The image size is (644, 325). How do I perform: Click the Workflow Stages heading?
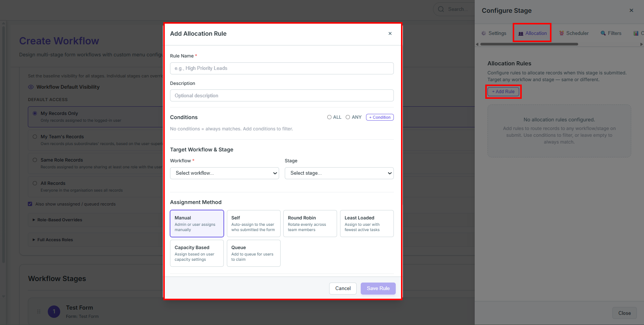pyautogui.click(x=57, y=279)
